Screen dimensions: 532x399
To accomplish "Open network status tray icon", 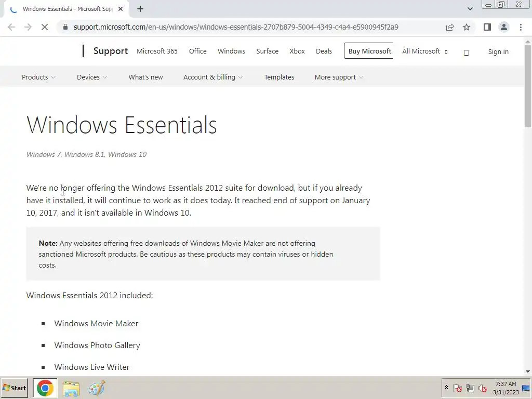I will (470, 388).
